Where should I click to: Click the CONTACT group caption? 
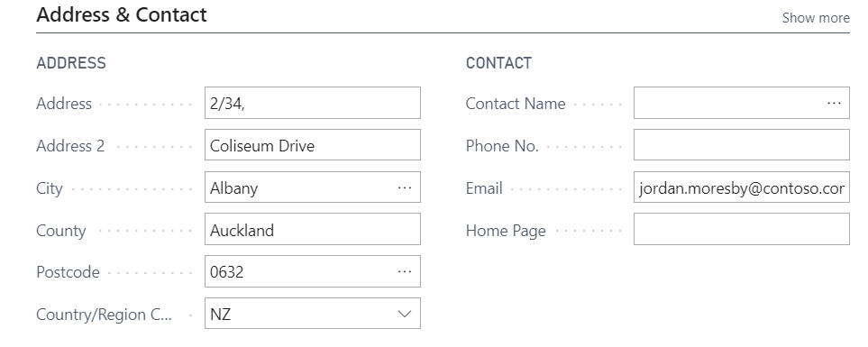click(498, 63)
